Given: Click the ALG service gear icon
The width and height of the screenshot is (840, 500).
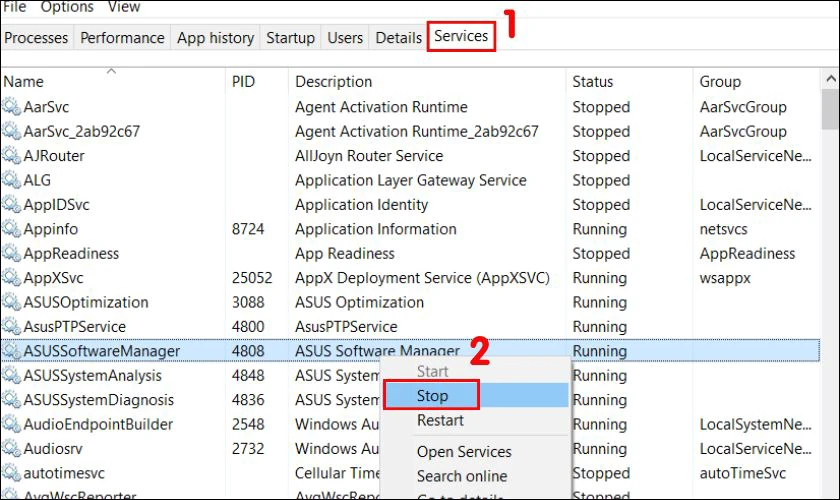Looking at the screenshot, I should pyautogui.click(x=11, y=180).
